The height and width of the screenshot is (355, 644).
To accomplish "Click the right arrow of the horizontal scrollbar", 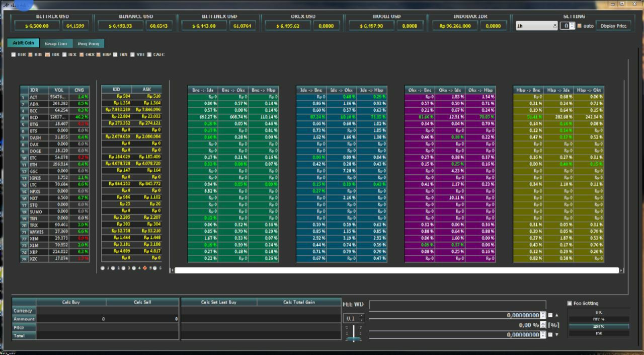I will pyautogui.click(x=621, y=270).
